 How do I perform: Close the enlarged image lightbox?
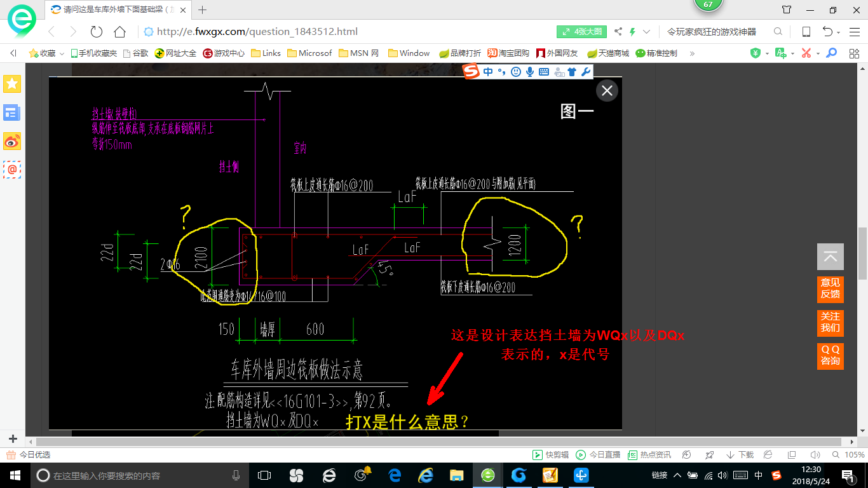607,91
